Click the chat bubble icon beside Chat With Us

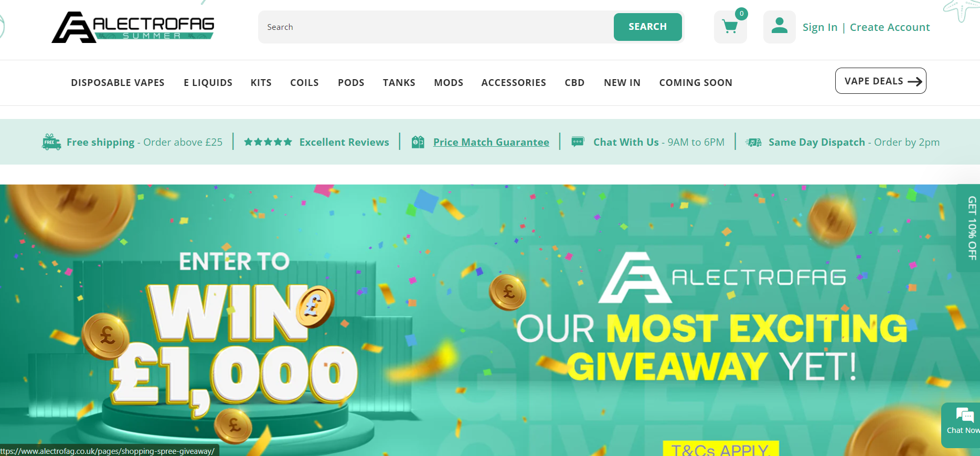pos(578,142)
